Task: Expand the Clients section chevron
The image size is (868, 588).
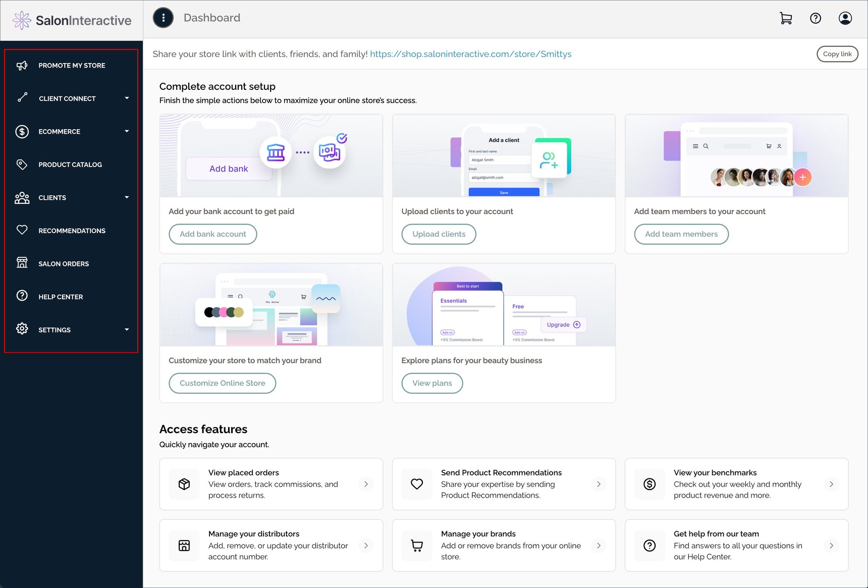Action: (x=127, y=197)
